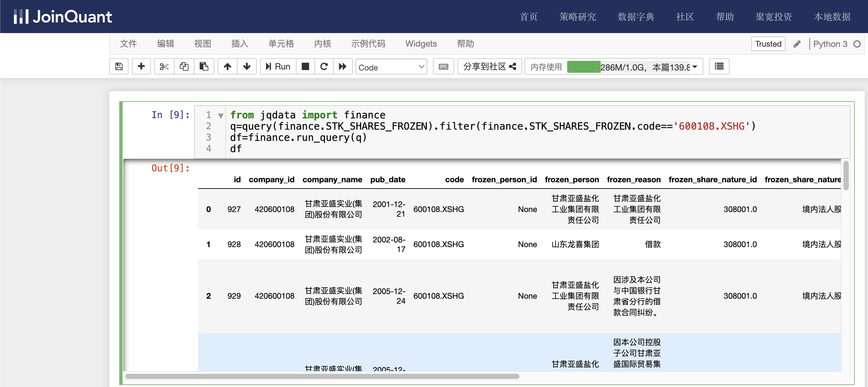The image size is (868, 387).
Task: Open the command palette keyboard icon
Action: [x=443, y=66]
